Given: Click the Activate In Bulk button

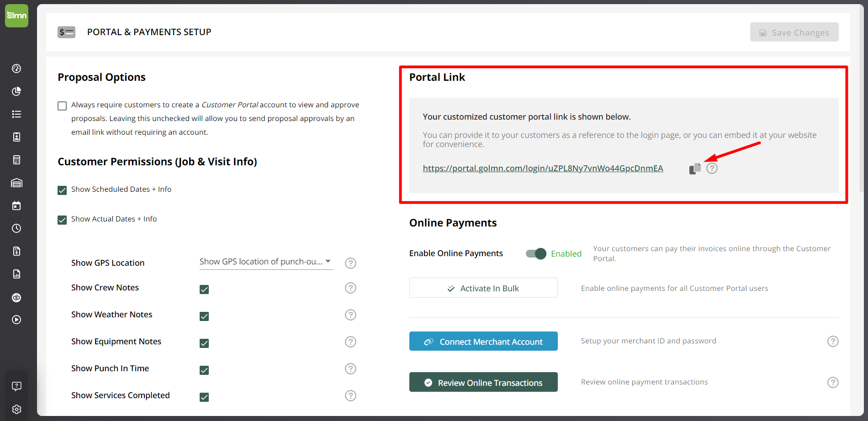Looking at the screenshot, I should (x=483, y=288).
